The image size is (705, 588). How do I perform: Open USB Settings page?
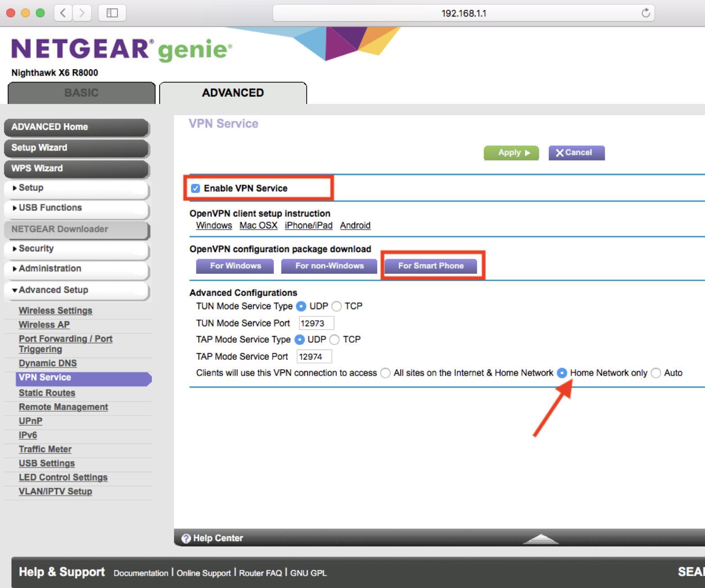[x=46, y=463]
